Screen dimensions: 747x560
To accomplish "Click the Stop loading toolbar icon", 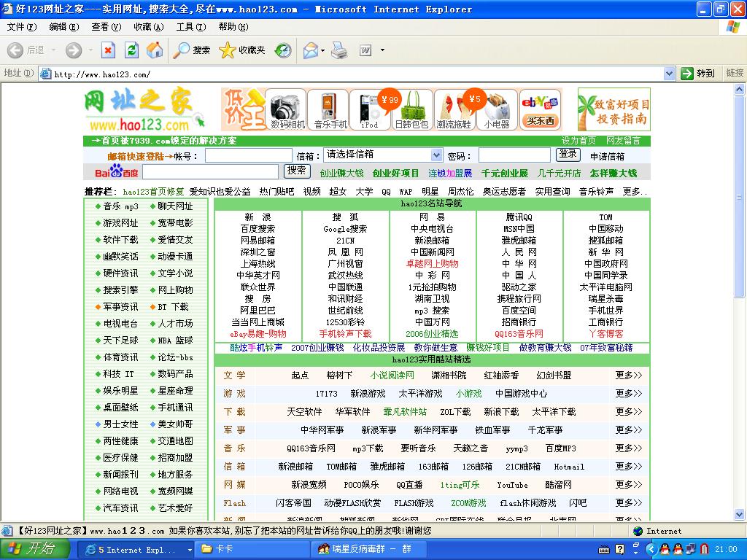I will point(108,50).
